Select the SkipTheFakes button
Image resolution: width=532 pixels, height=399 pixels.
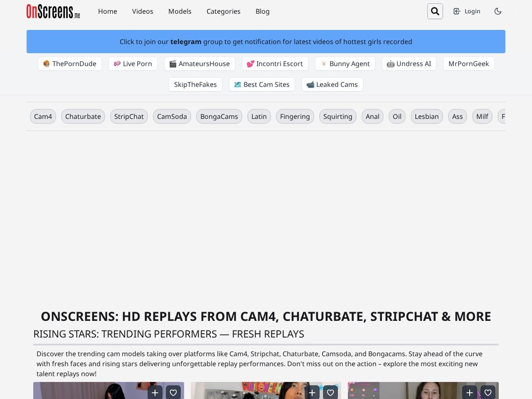click(195, 84)
